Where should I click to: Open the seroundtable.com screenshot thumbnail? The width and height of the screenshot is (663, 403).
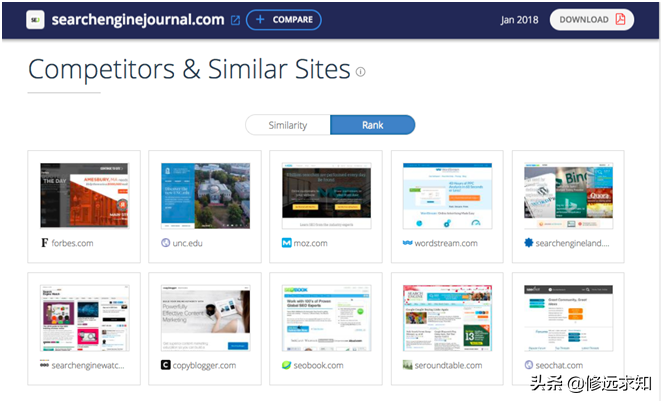pyautogui.click(x=447, y=318)
